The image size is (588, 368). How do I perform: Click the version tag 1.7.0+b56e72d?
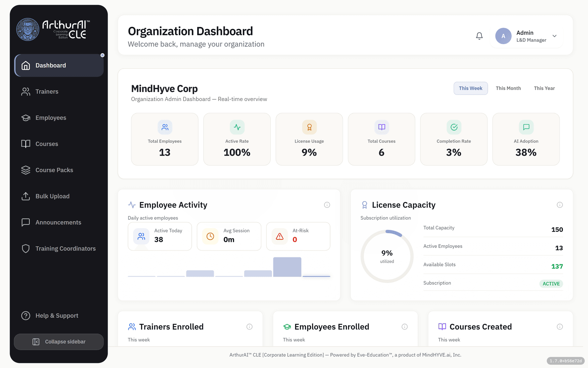coord(566,361)
